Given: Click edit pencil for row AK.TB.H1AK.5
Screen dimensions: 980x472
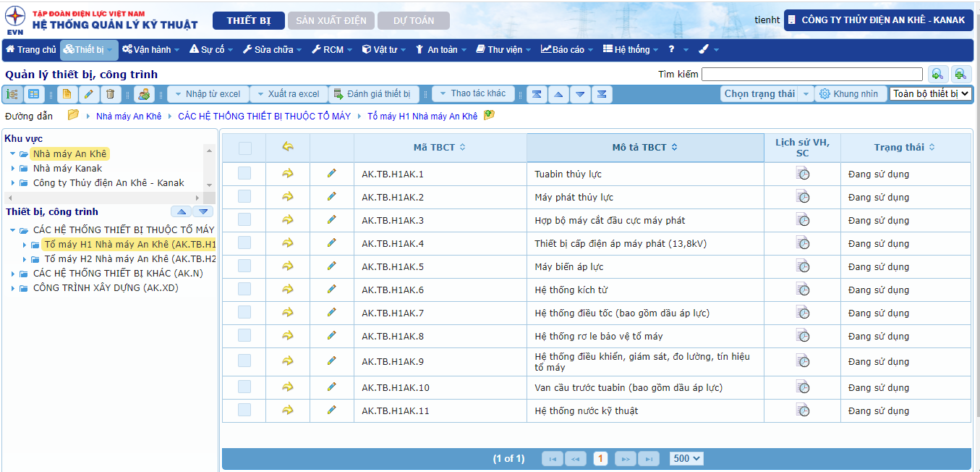Looking at the screenshot, I should coord(332,266).
